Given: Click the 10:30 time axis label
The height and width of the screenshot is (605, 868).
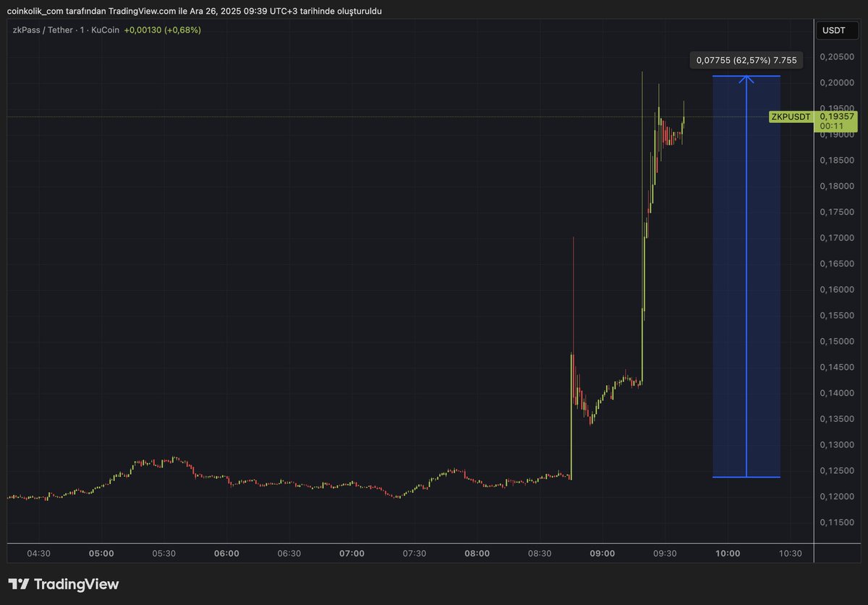Looking at the screenshot, I should (x=790, y=554).
